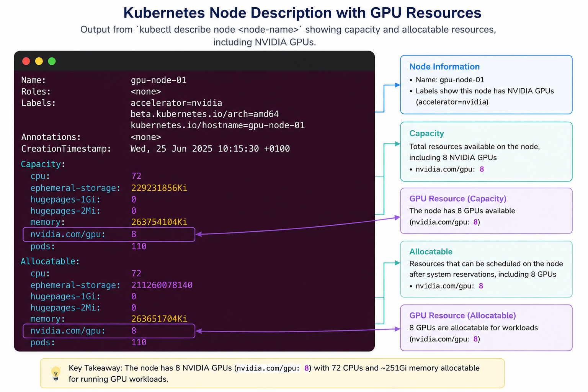Screen dimensions: 588x392
Task: Click Allocatable ephemeral-storage value 211260078140
Action: [x=162, y=285]
